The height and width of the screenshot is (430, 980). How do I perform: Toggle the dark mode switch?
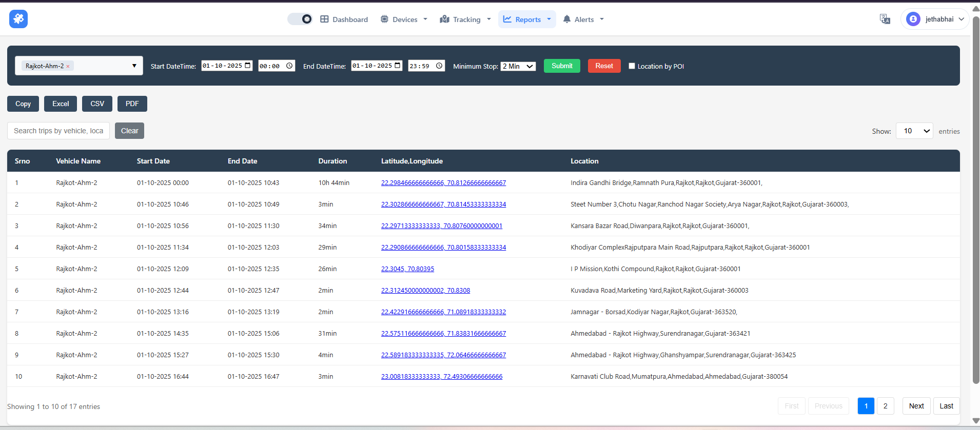click(300, 19)
